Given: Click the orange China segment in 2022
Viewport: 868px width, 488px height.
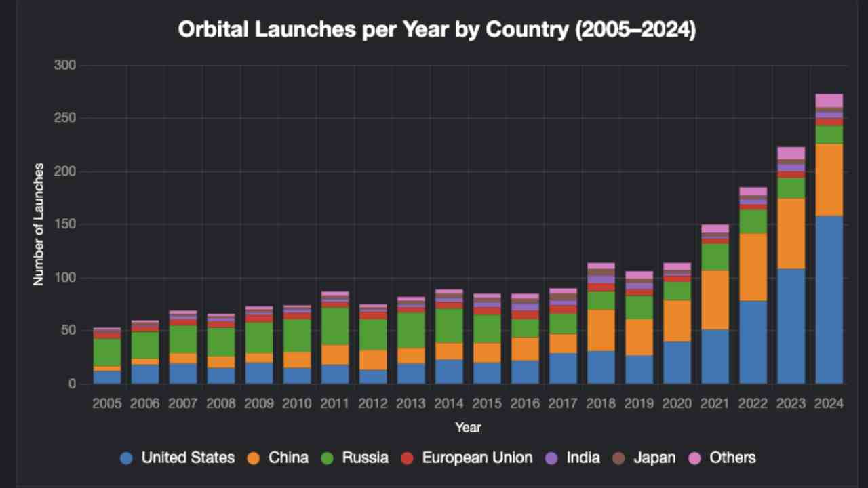Looking at the screenshot, I should coord(753,267).
